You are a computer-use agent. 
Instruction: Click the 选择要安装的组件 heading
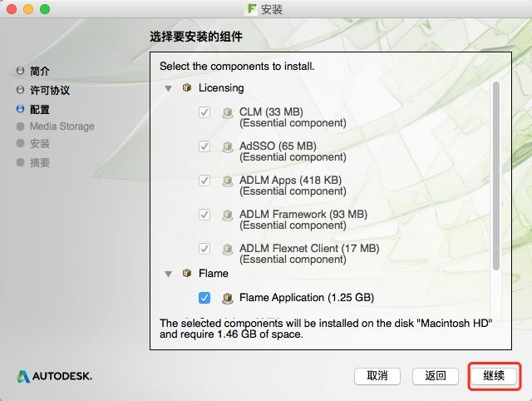coord(196,37)
